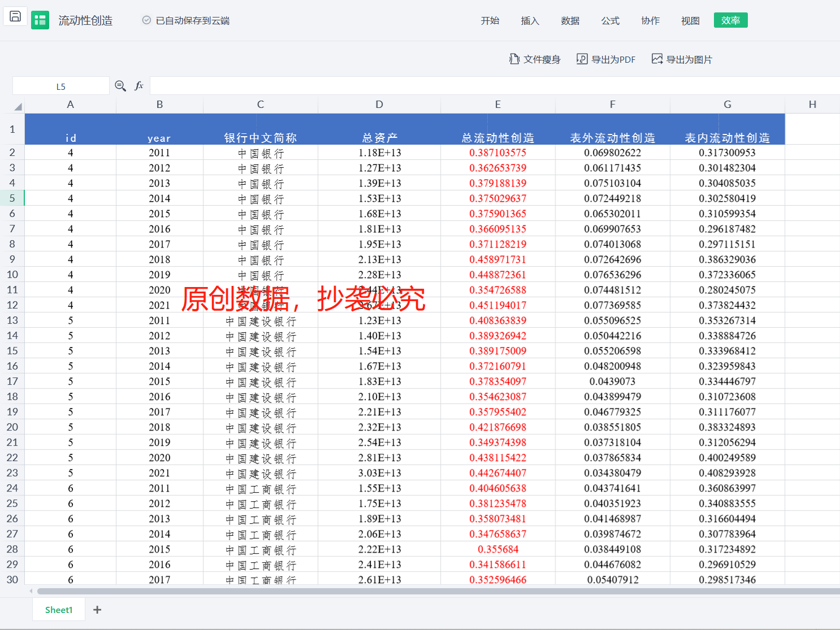Click the document title 流动性创造

click(86, 20)
